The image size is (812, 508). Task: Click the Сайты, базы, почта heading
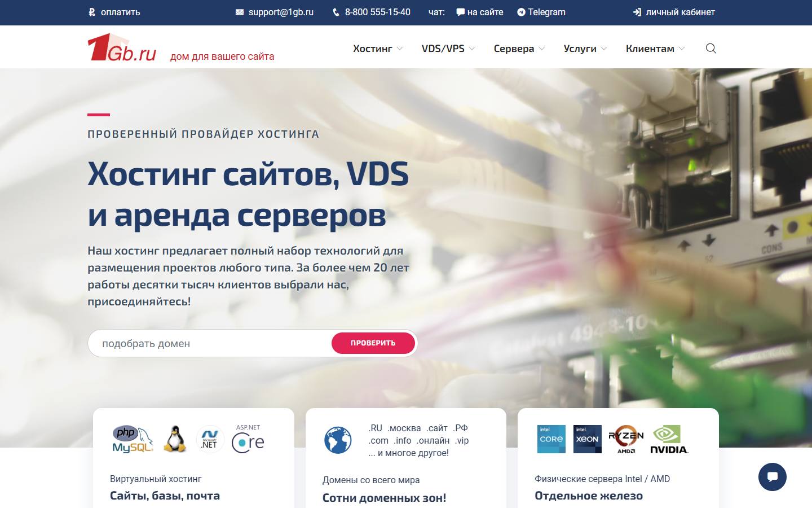165,496
